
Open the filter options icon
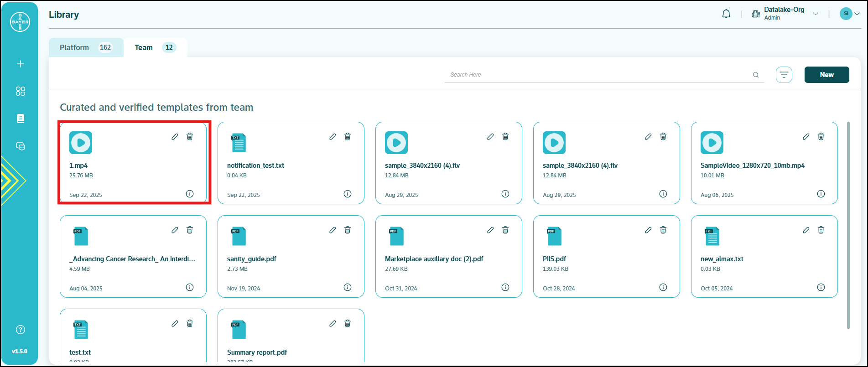tap(784, 75)
